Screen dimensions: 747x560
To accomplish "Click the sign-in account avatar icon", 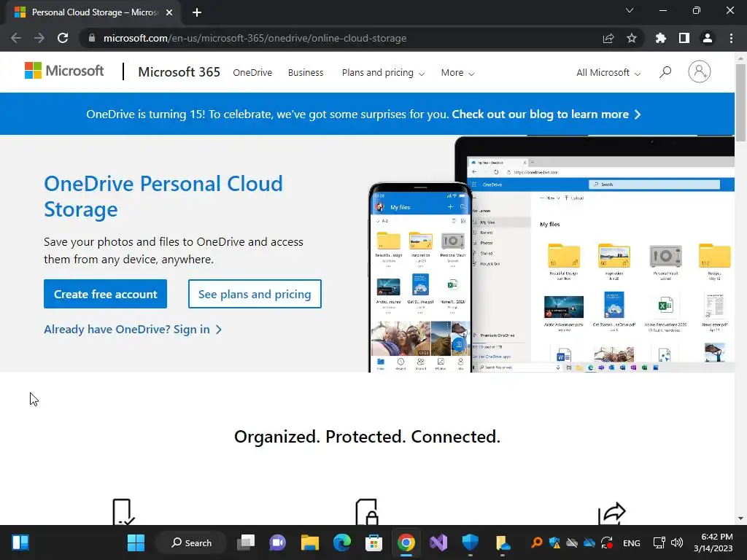I will 699,72.
